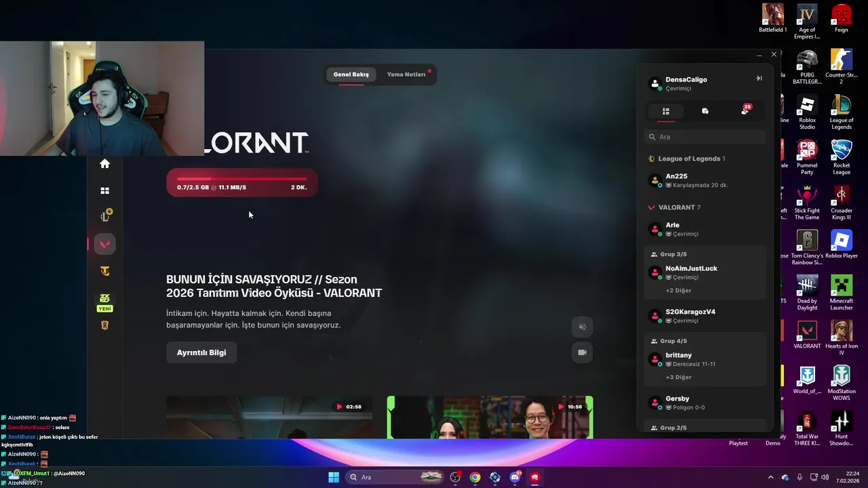Open OBS Studio from the taskbar

(x=455, y=477)
